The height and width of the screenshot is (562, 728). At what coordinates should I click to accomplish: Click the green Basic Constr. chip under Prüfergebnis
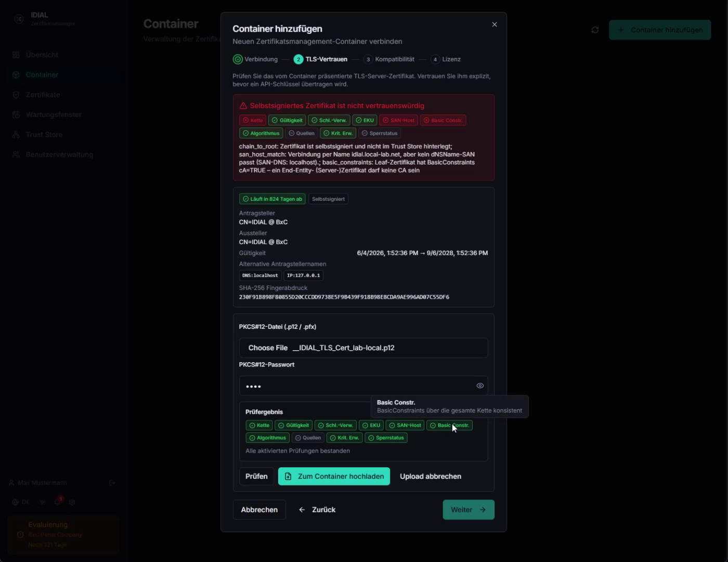click(x=449, y=425)
